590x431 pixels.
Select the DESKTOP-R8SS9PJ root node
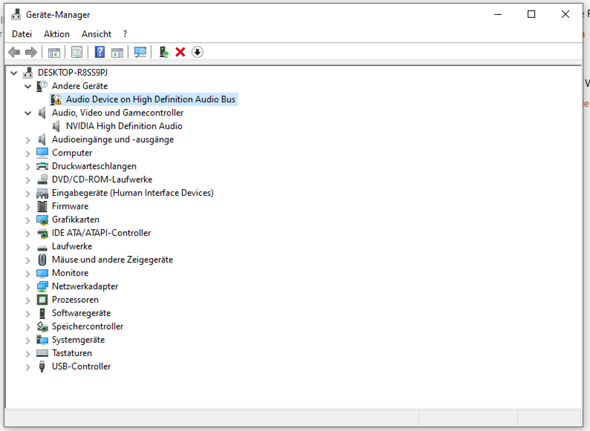point(73,73)
